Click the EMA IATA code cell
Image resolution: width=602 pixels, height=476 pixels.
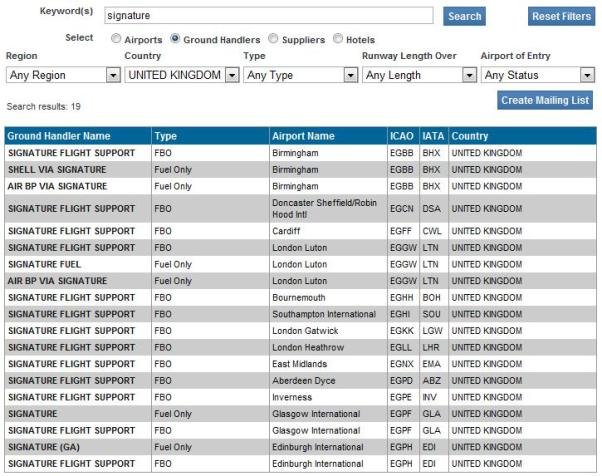point(432,364)
